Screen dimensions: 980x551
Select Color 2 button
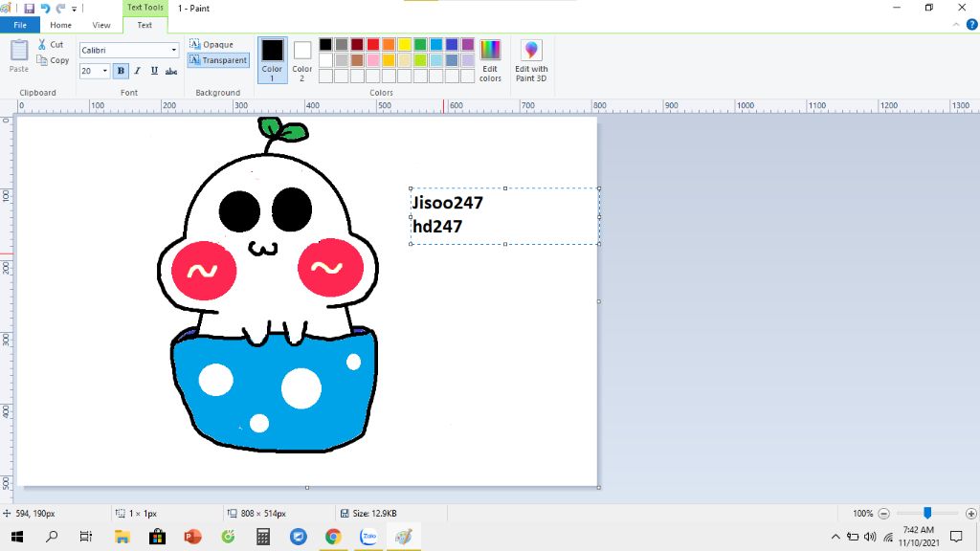coord(302,58)
